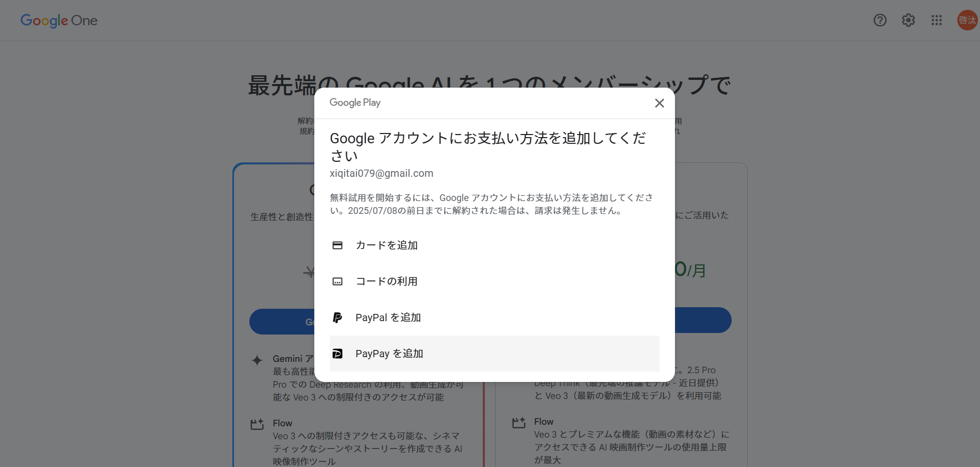The height and width of the screenshot is (467, 980).
Task: Click the right plan's blue subscribe button
Action: click(x=703, y=320)
